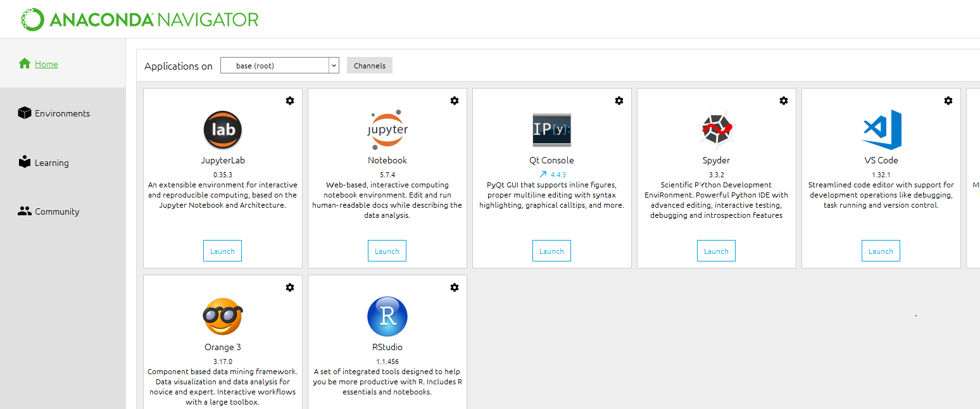This screenshot has width=980, height=409.
Task: Click the Spyder description text
Action: pyautogui.click(x=717, y=200)
